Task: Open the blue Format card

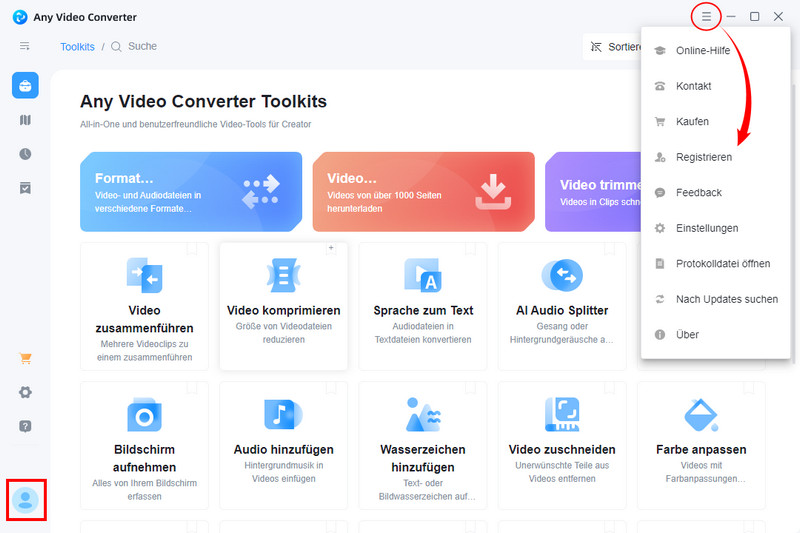Action: [x=191, y=192]
